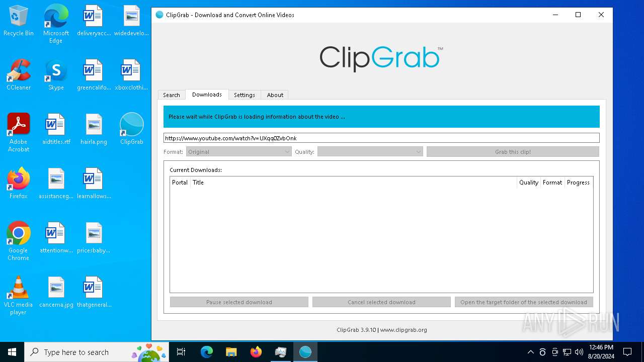Select the ClipGrab desktop shortcut
This screenshot has height=362, width=644.
131,129
